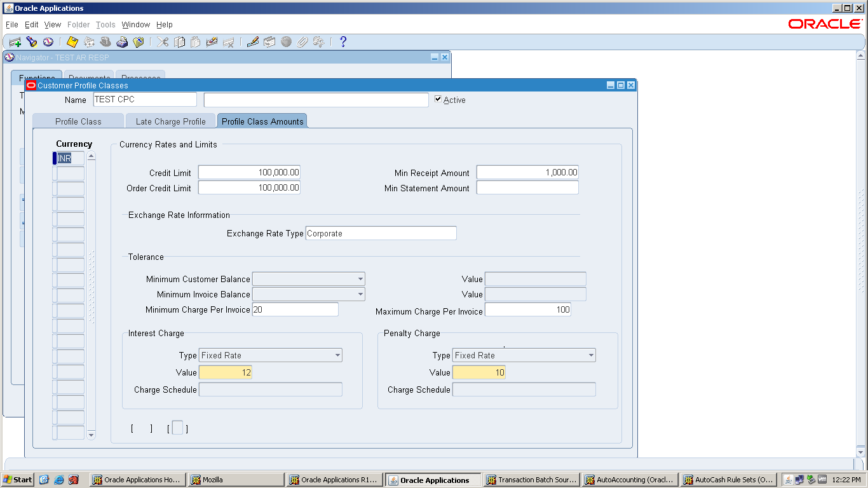868x488 pixels.
Task: Click the Translations globe icon
Action: tap(287, 42)
